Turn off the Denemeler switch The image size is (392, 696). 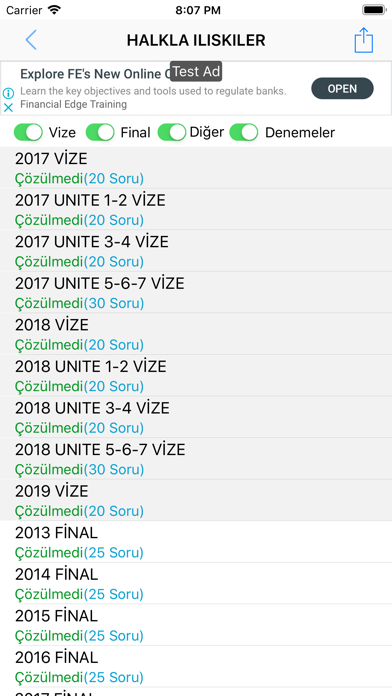point(244,132)
